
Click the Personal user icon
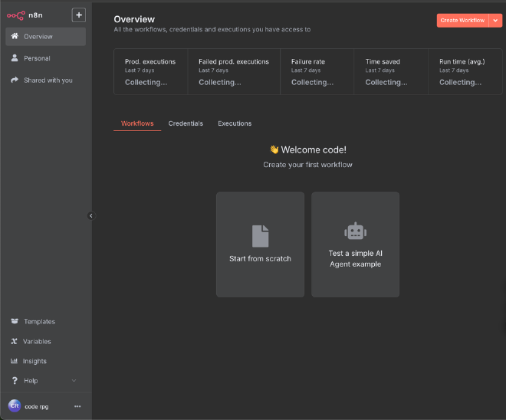pos(15,58)
